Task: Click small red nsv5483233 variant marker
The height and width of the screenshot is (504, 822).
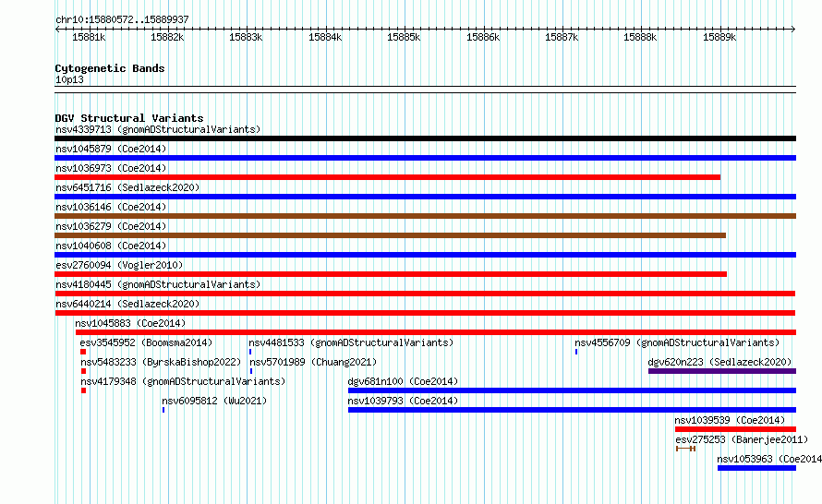Action: click(83, 371)
